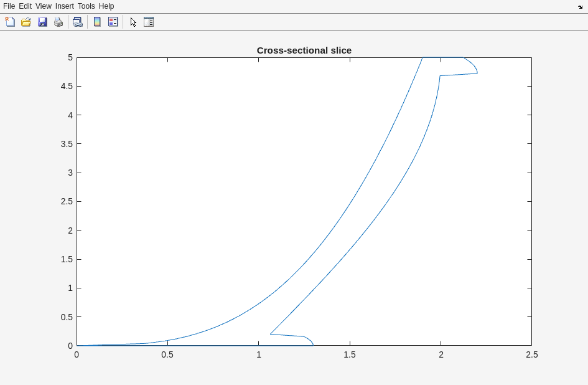Click the x-axis tick label 1.5
Image resolution: width=588 pixels, height=385 pixels.
click(350, 354)
